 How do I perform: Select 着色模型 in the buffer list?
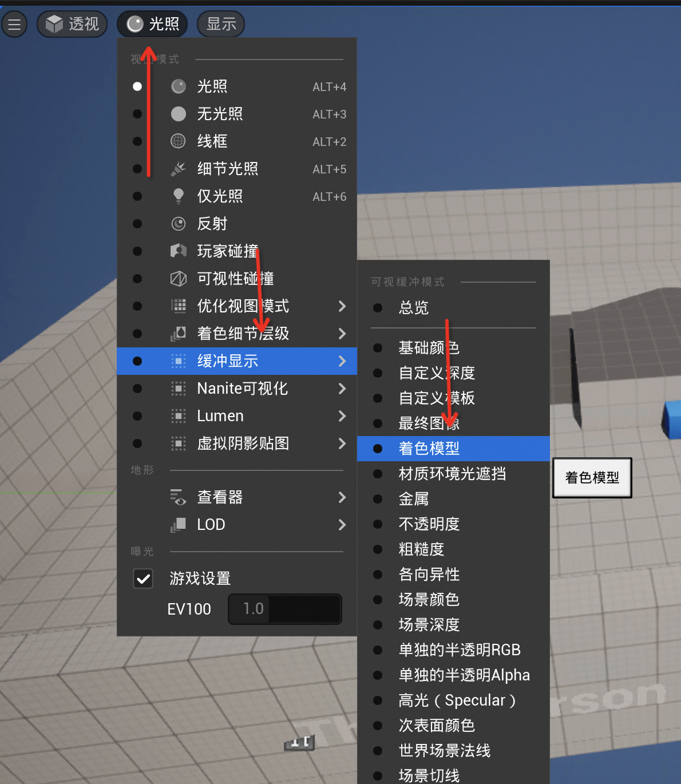point(429,449)
